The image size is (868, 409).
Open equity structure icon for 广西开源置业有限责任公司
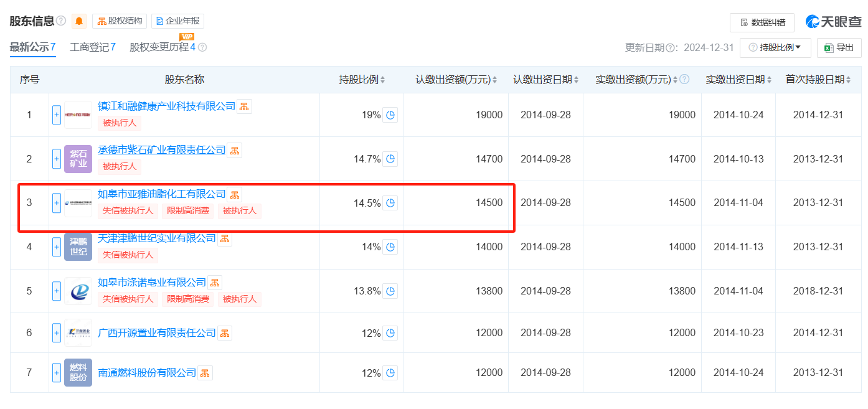[224, 333]
